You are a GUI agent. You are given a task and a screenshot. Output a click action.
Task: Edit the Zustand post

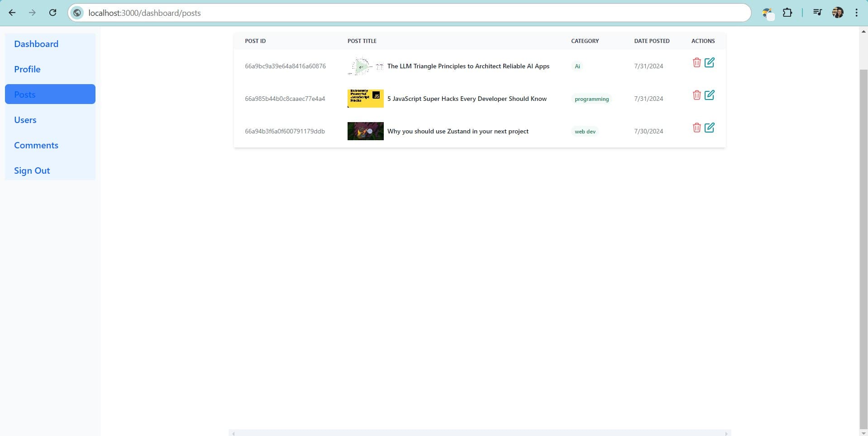pos(709,128)
